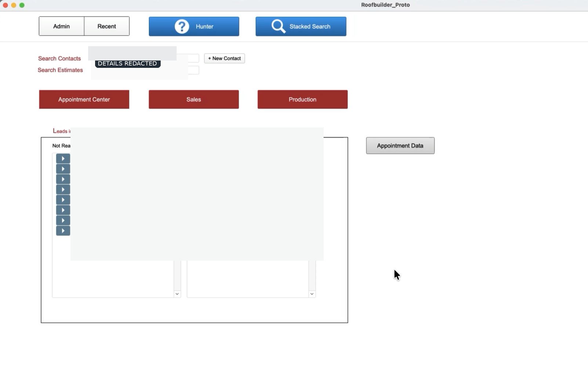Go to the Sales section
The height and width of the screenshot is (389, 588).
coord(194,99)
